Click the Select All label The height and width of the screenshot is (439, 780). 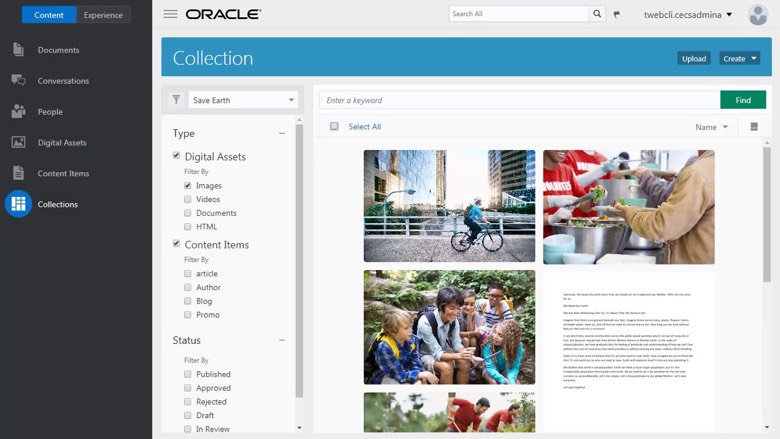[365, 127]
